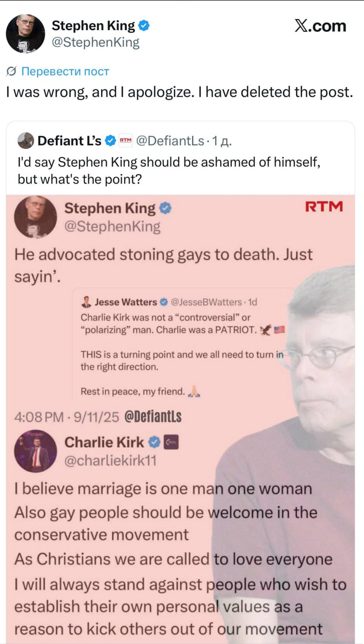364x644 pixels.
Task: Open the @DefiantLs handle link
Action: click(x=170, y=141)
